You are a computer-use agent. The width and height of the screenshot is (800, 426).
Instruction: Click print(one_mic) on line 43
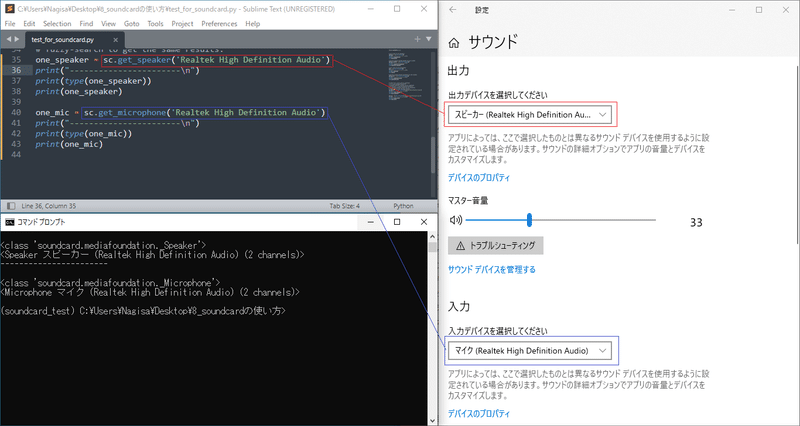[69, 144]
